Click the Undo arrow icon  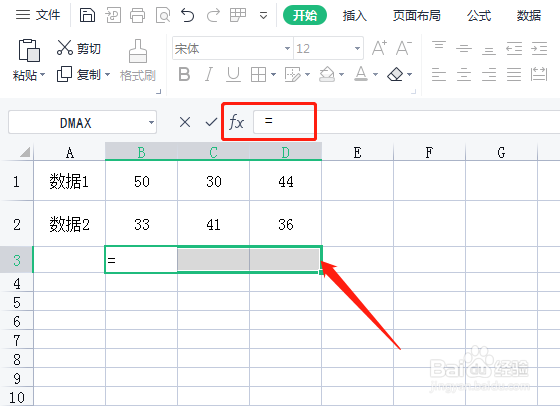[x=188, y=15]
